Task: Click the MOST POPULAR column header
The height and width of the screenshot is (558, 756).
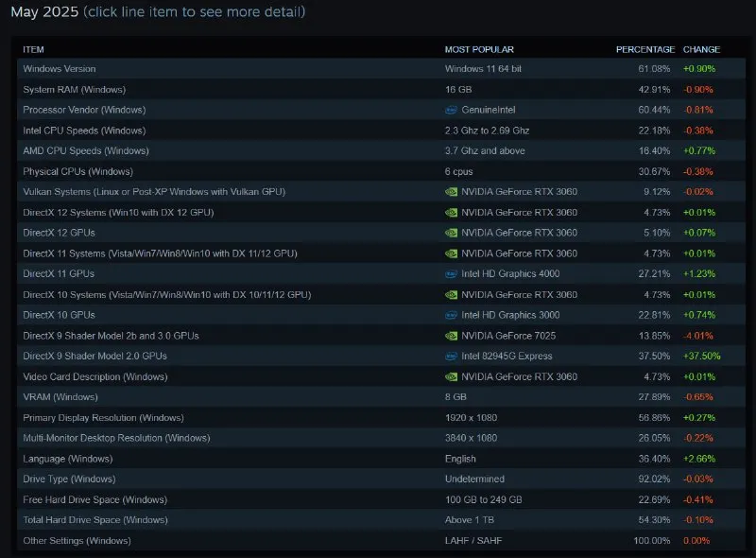Action: 479,50
